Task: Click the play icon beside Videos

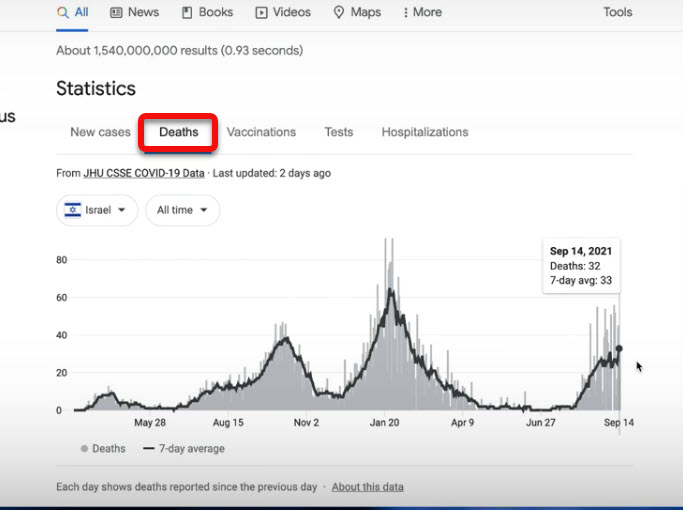Action: click(x=261, y=13)
